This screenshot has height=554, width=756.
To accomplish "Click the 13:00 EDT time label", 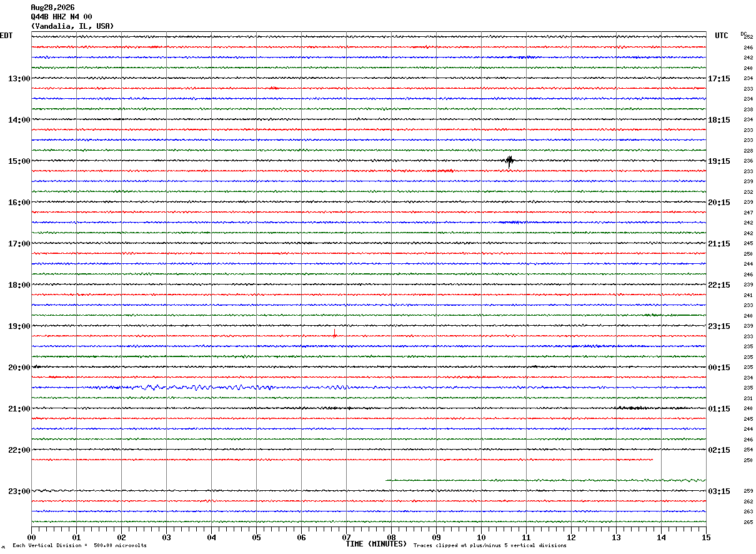I will [19, 79].
